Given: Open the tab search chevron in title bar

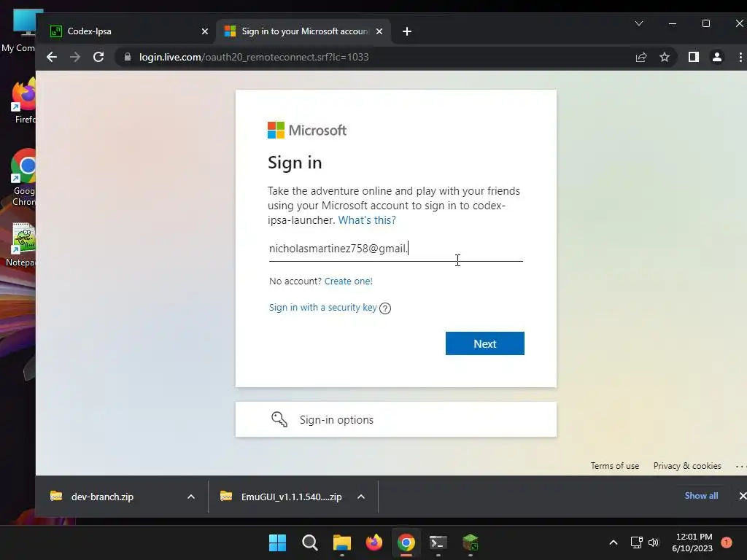Looking at the screenshot, I should click(639, 23).
